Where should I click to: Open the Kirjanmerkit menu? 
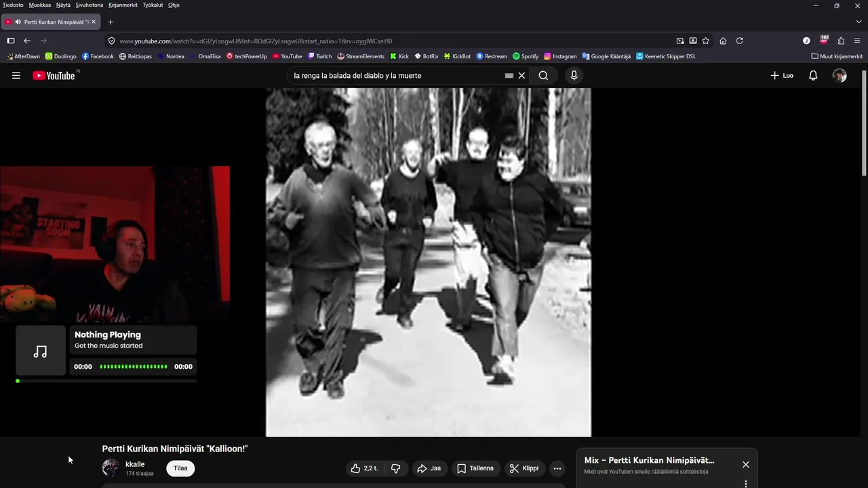point(123,5)
